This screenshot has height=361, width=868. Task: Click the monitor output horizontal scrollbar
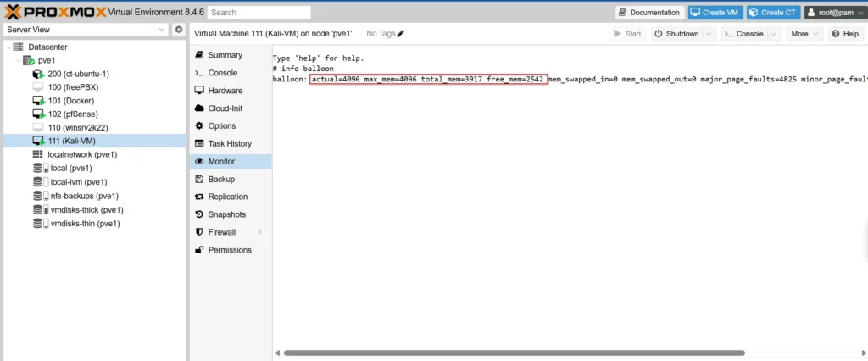coord(515,353)
